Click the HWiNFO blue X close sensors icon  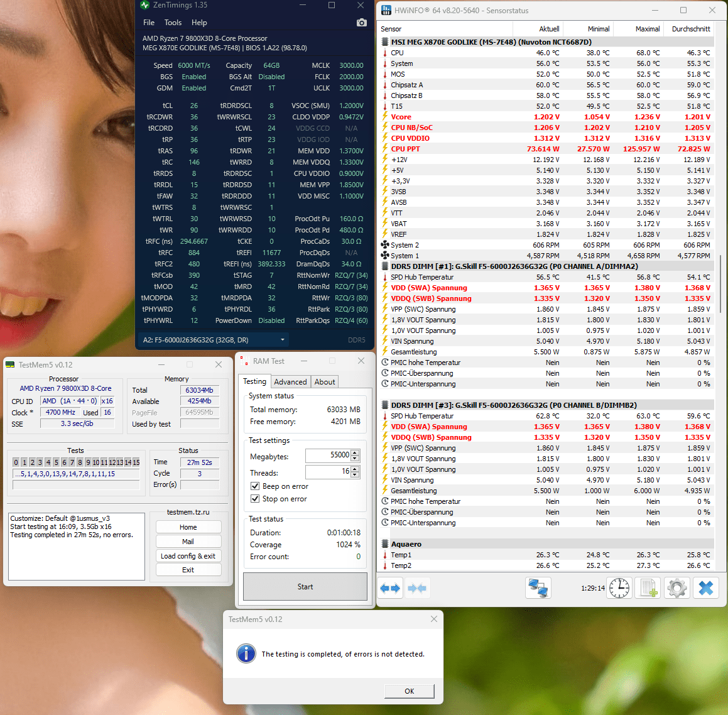point(706,588)
